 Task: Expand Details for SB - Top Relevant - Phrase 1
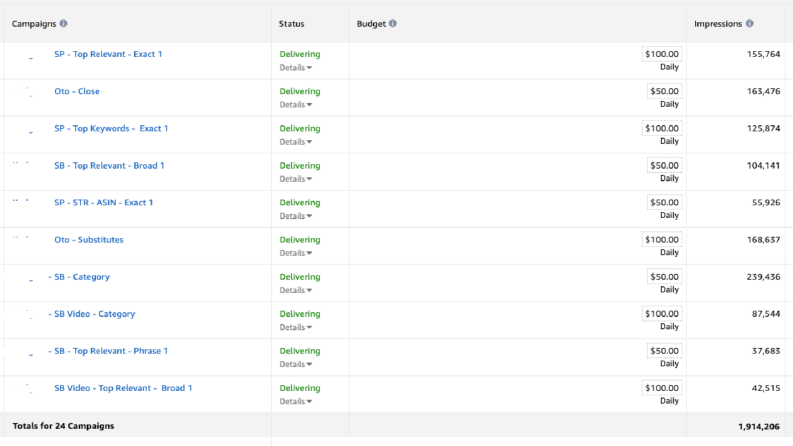[296, 364]
